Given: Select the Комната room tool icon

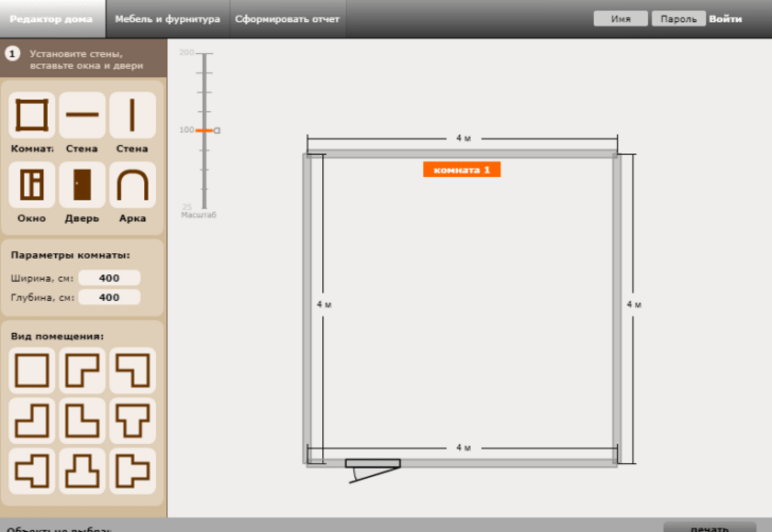Looking at the screenshot, I should point(32,115).
